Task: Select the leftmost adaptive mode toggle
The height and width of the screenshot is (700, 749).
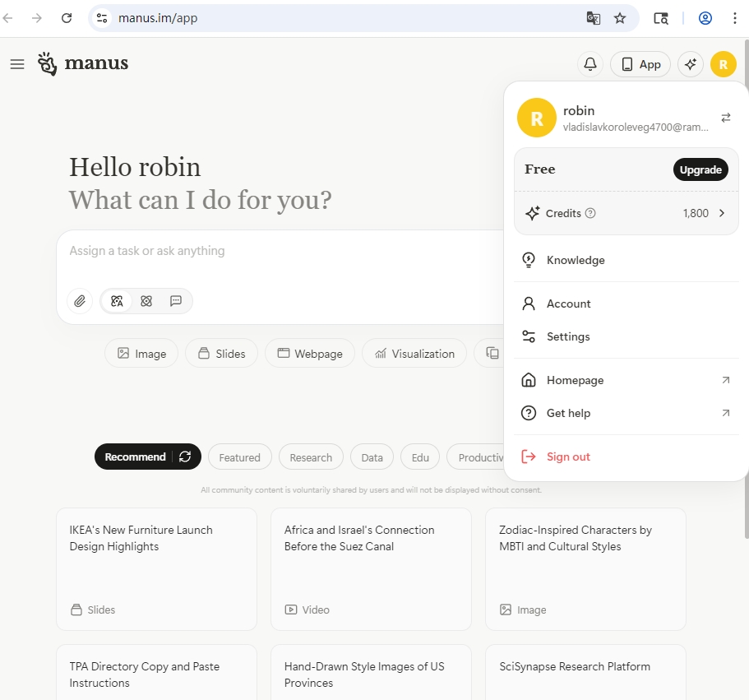Action: pyautogui.click(x=117, y=301)
